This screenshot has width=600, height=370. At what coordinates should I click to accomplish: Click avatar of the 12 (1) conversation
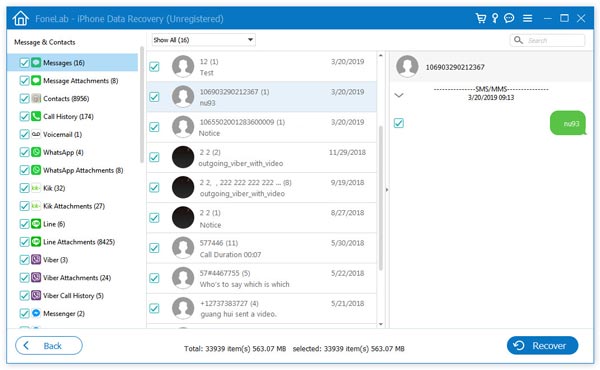click(x=183, y=66)
